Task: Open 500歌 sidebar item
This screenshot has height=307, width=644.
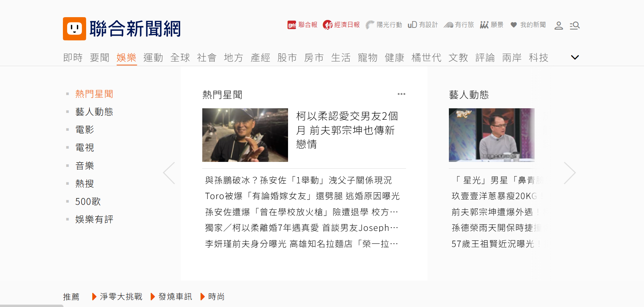Action: [88, 202]
